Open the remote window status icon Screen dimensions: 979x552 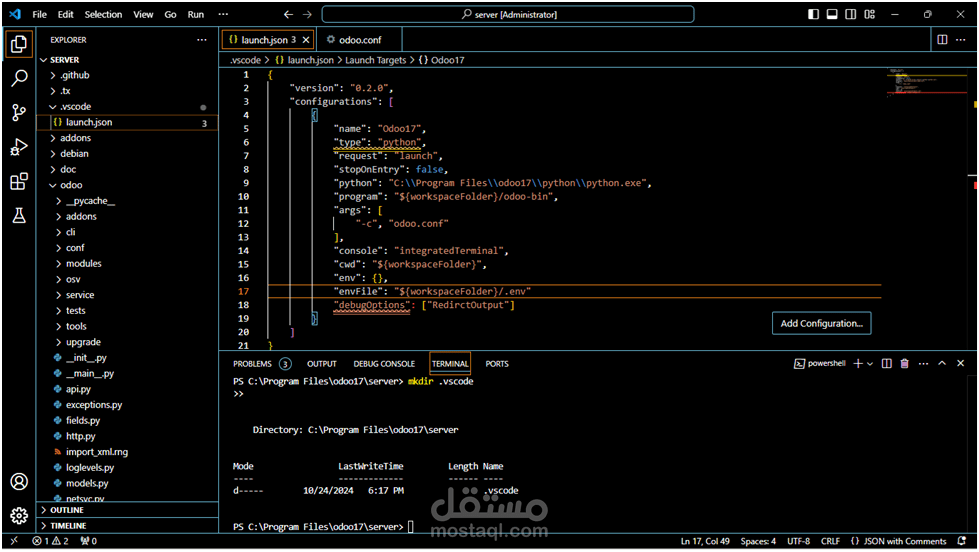point(14,541)
